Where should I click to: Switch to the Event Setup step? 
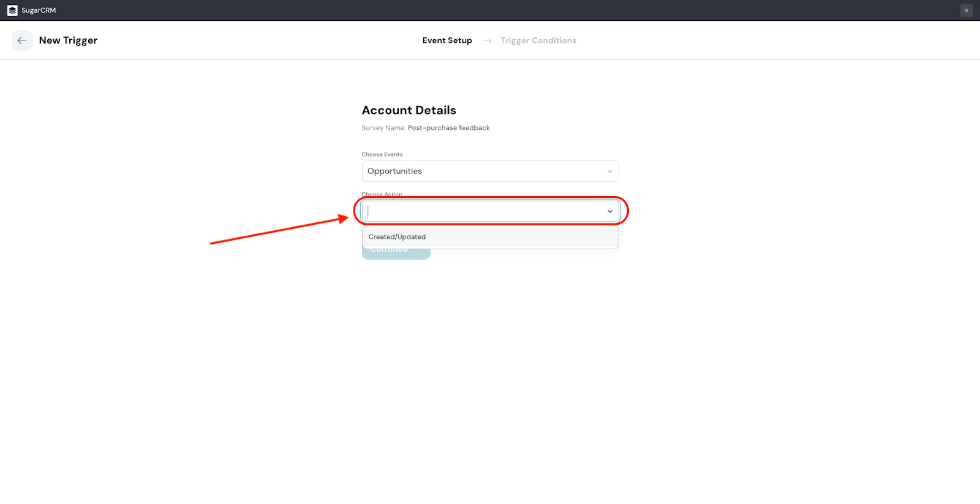tap(447, 40)
